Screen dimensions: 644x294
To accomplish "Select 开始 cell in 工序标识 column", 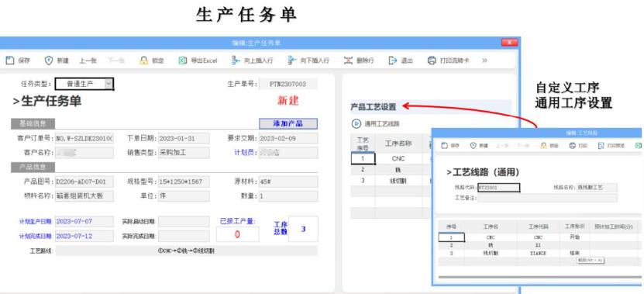I will tap(574, 237).
